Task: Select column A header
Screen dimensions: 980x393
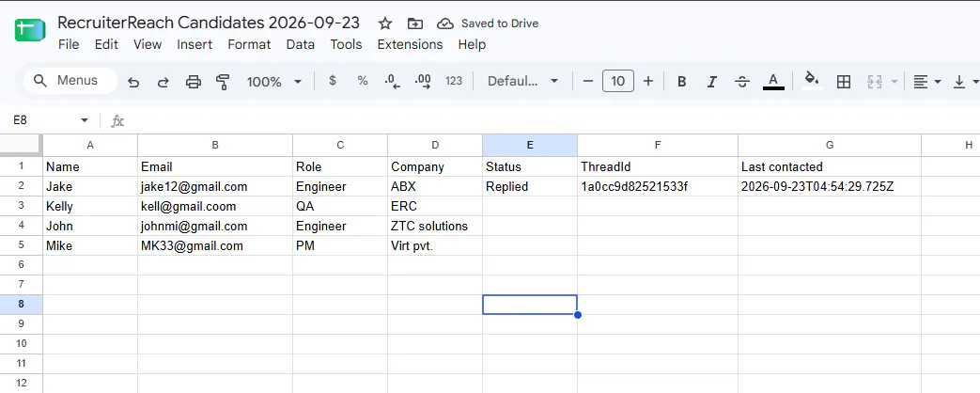Action: [x=90, y=145]
